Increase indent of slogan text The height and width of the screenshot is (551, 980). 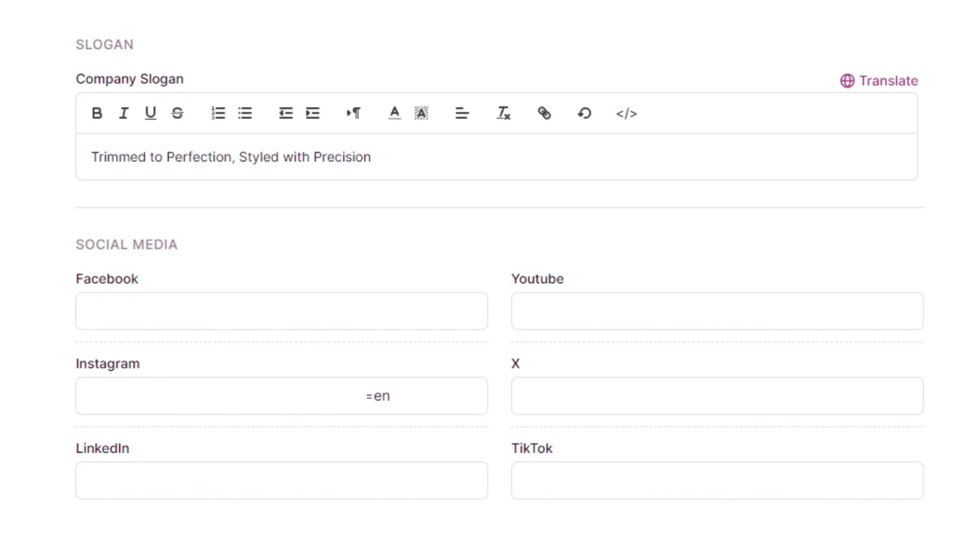click(x=313, y=113)
